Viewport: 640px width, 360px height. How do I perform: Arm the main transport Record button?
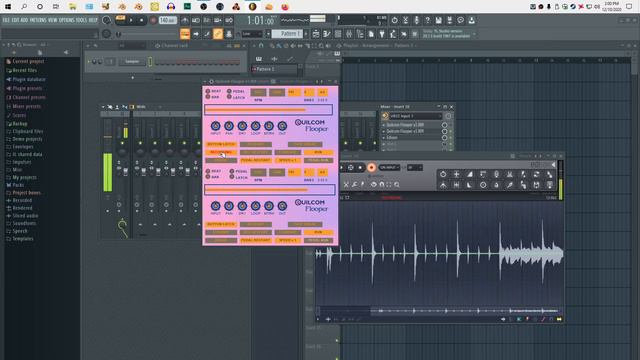153,20
